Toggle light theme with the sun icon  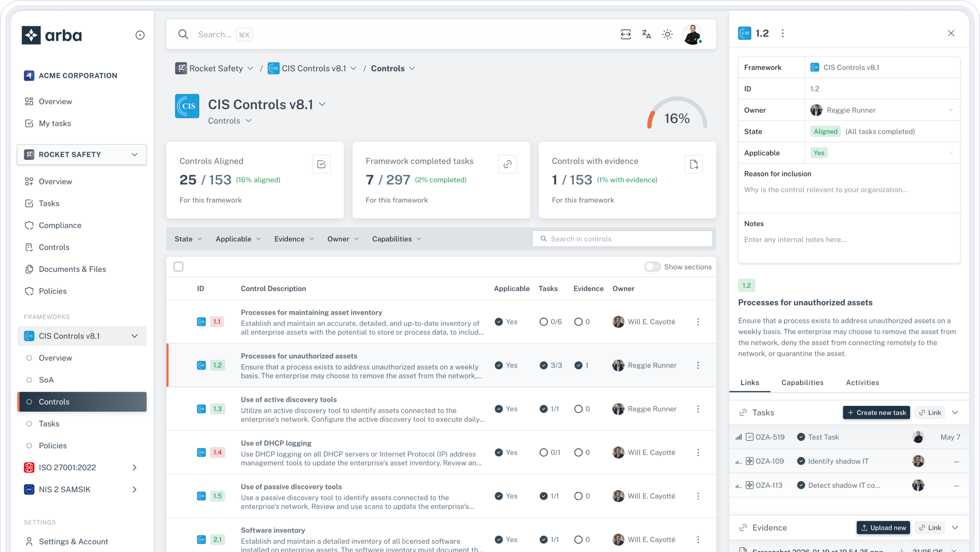667,34
